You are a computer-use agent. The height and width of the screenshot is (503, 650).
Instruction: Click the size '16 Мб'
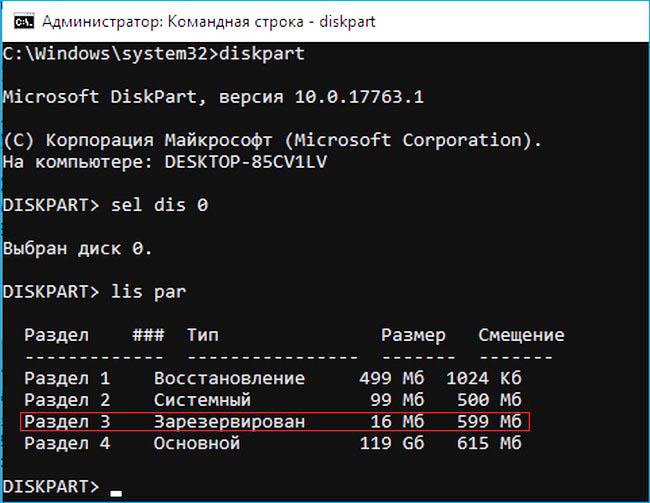pyautogui.click(x=397, y=422)
